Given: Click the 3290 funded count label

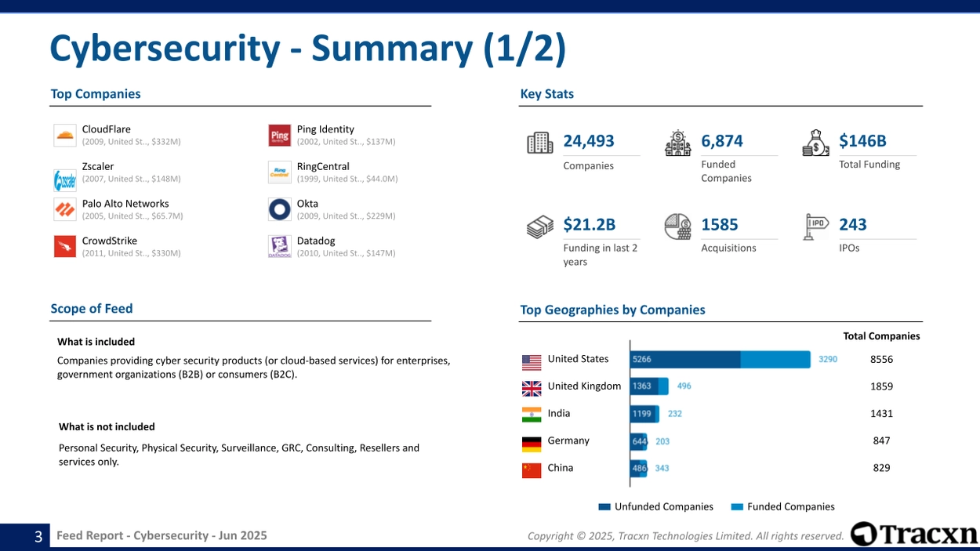Looking at the screenshot, I should (828, 359).
